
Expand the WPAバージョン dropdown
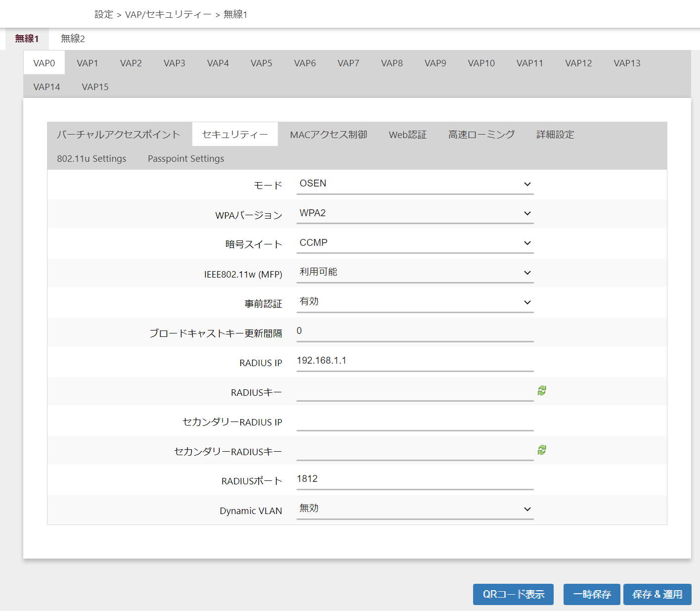(415, 213)
